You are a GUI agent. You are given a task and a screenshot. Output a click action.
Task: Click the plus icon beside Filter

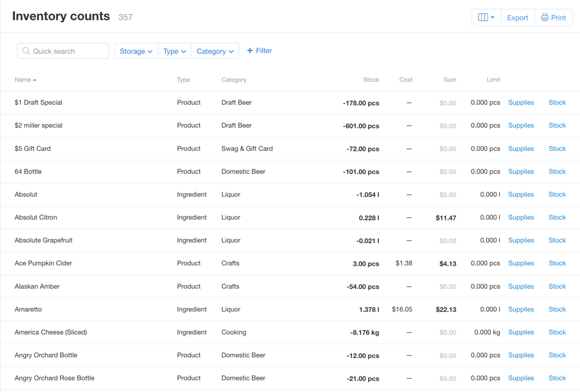pyautogui.click(x=250, y=51)
